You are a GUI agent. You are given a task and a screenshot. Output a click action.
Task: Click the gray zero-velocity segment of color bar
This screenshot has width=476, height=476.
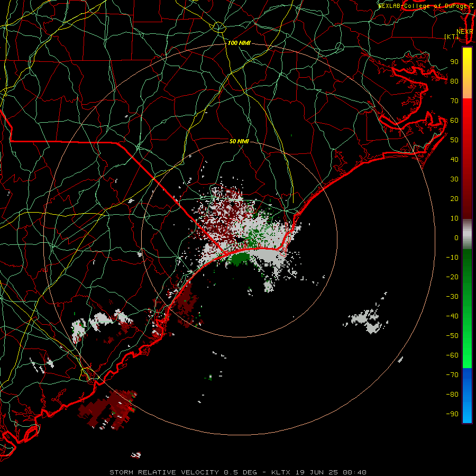(x=467, y=234)
